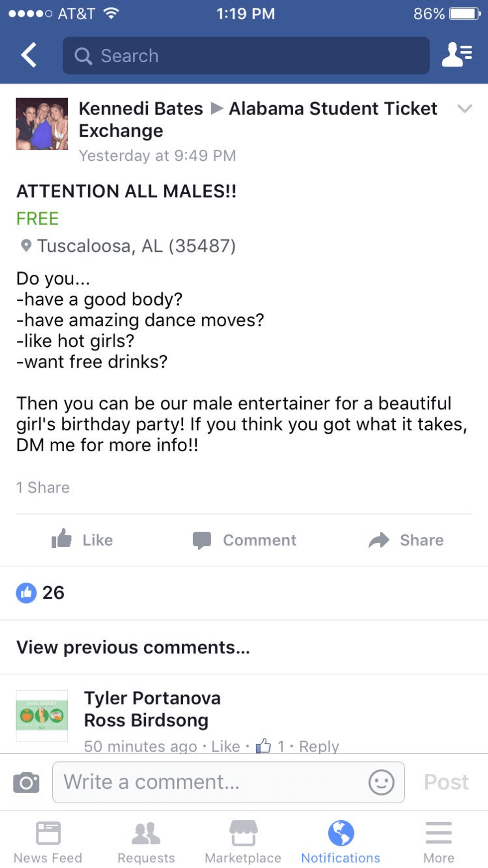
Task: Share the post using Share button
Action: click(406, 540)
